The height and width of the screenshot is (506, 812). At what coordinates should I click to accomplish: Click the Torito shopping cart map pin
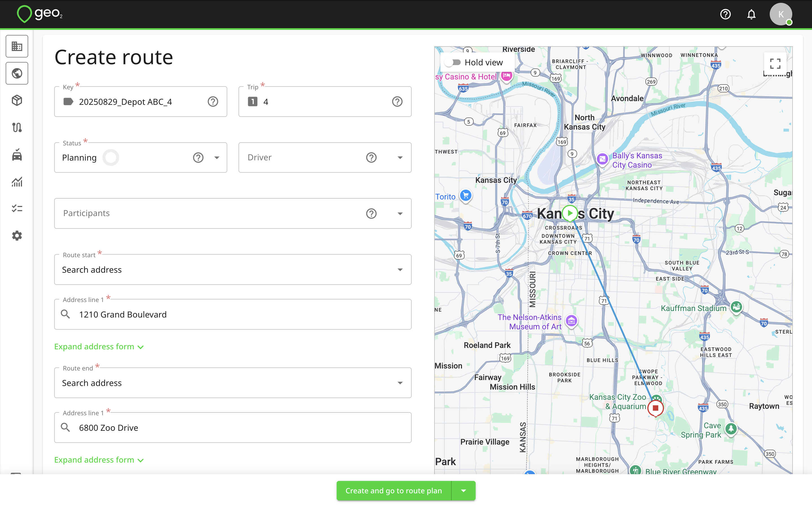(466, 196)
